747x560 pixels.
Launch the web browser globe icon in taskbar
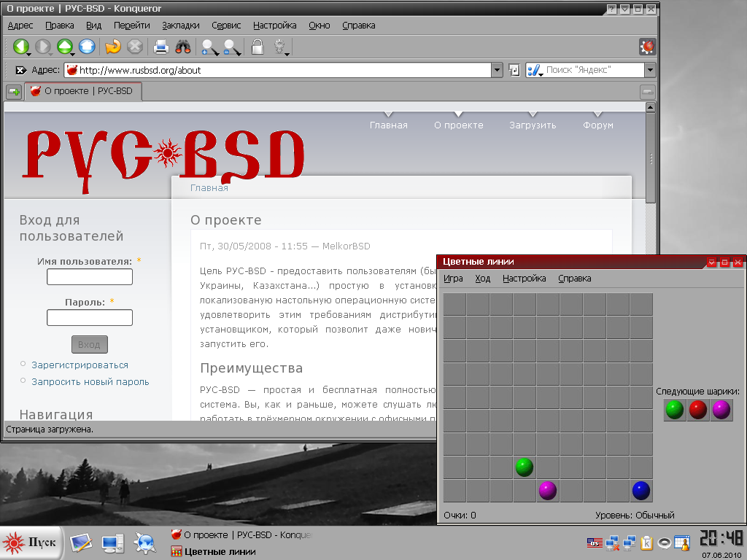pos(145,542)
